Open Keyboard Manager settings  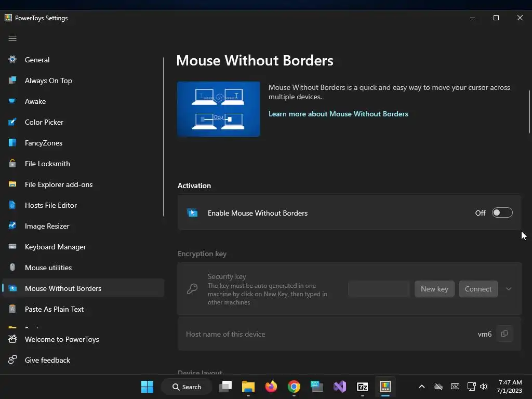pos(83,247)
